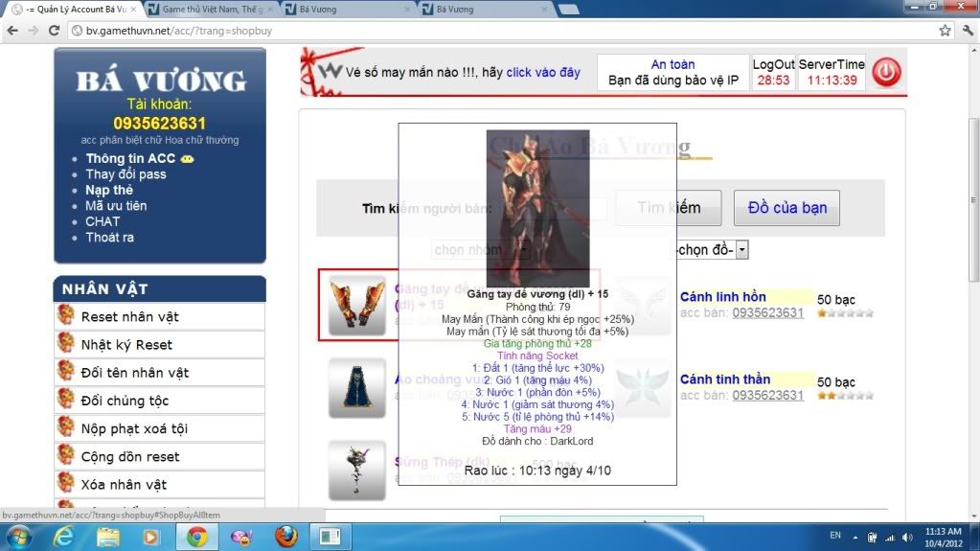The image size is (980, 551).
Task: Open the chọn đồ dropdown
Action: pyautogui.click(x=713, y=250)
